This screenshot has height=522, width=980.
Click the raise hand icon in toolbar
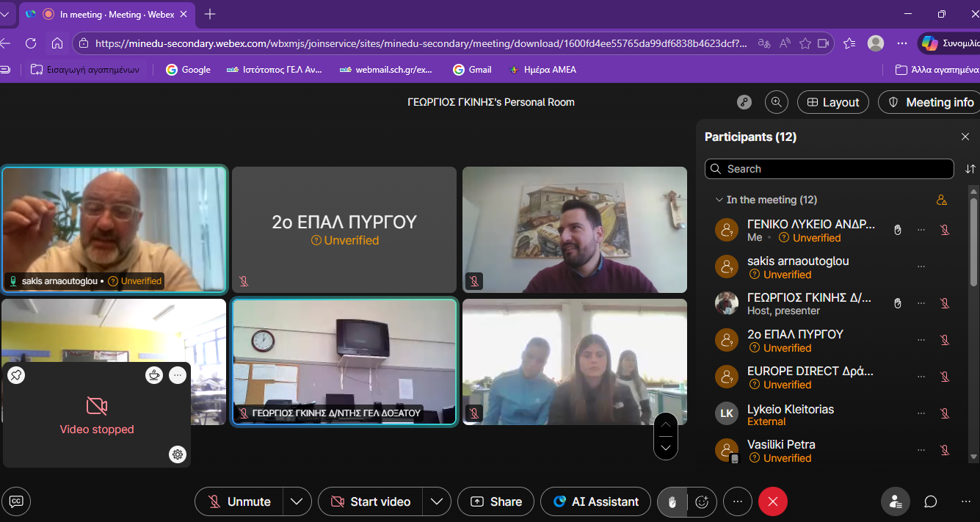point(672,501)
